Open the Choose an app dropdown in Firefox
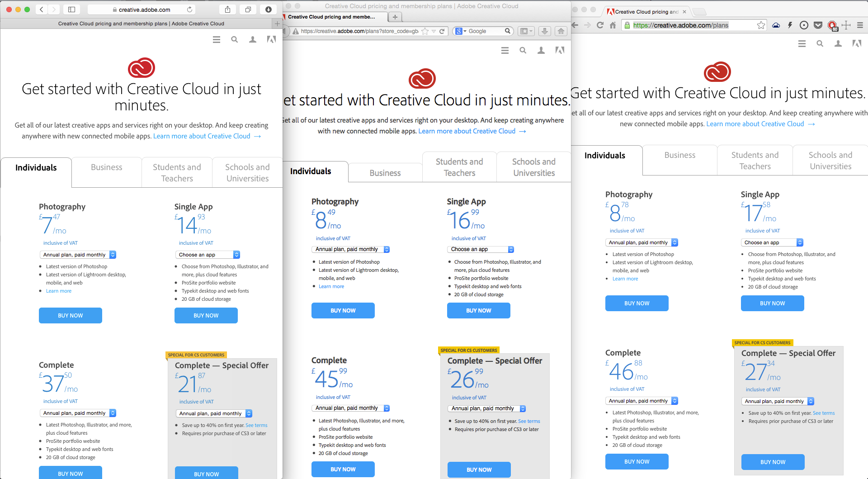Screen dimensions: 868x479 tap(481, 249)
